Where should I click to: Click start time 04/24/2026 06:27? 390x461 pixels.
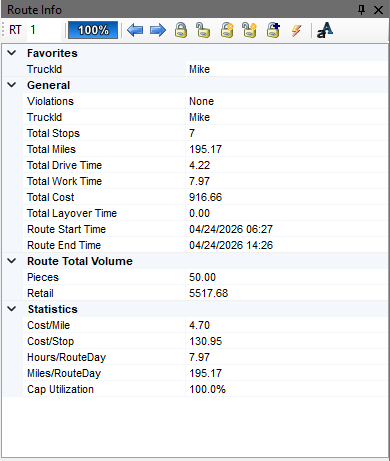[x=231, y=229]
